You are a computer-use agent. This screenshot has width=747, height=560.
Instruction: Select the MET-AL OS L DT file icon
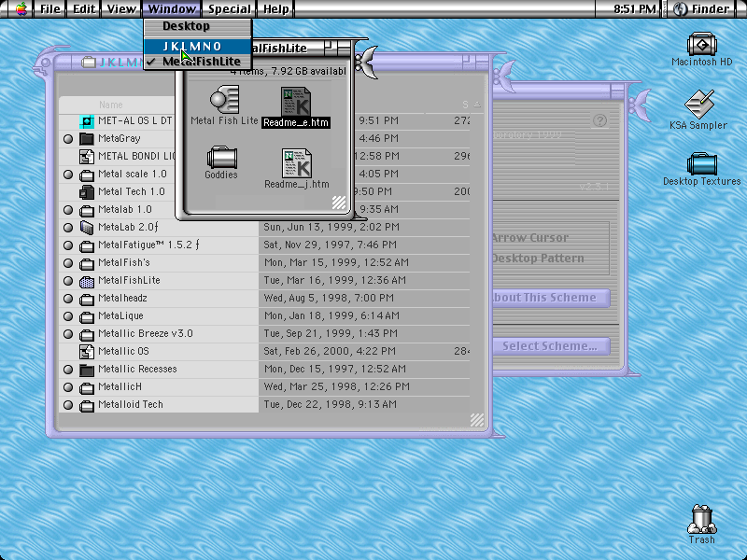tap(87, 121)
